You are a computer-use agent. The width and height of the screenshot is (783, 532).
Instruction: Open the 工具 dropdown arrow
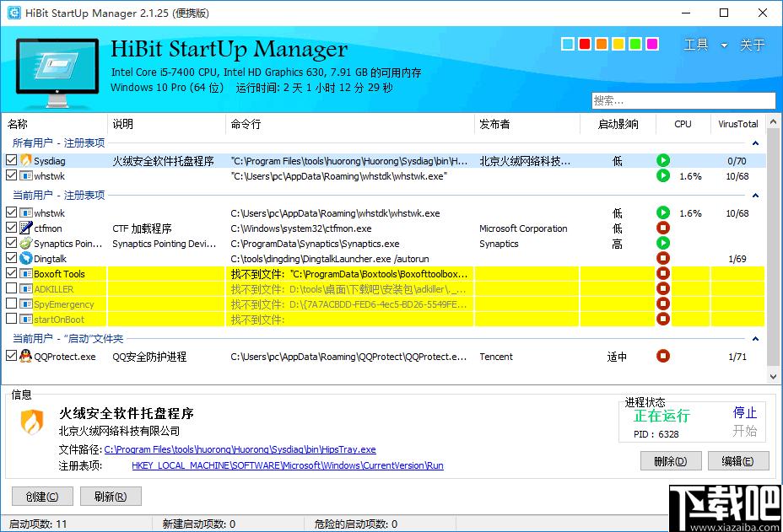click(x=724, y=46)
